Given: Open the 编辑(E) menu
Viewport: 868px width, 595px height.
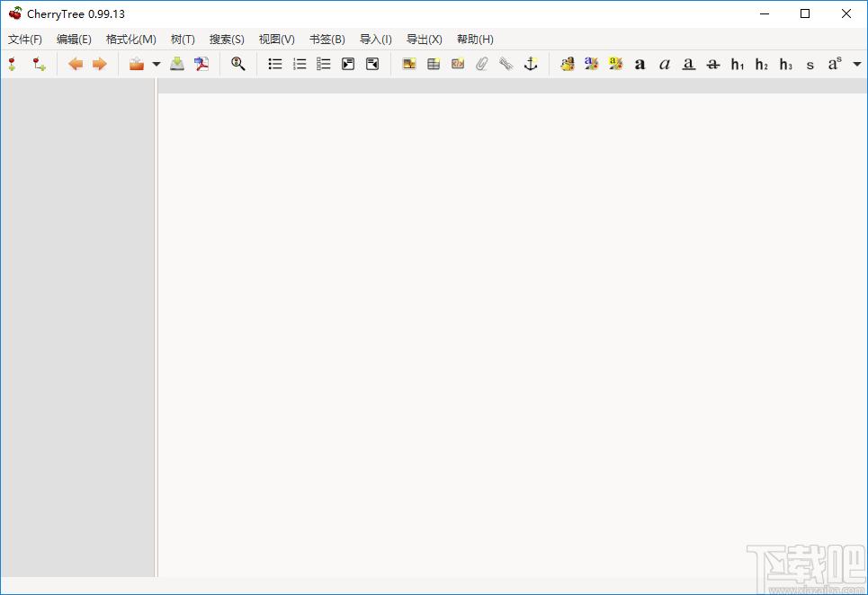Looking at the screenshot, I should [74, 40].
